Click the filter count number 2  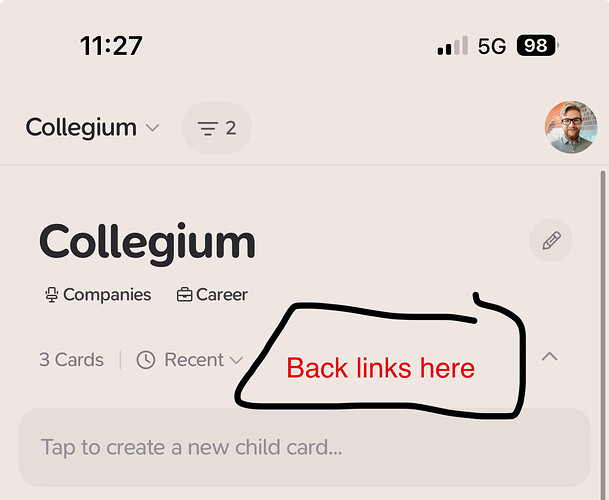coord(231,128)
